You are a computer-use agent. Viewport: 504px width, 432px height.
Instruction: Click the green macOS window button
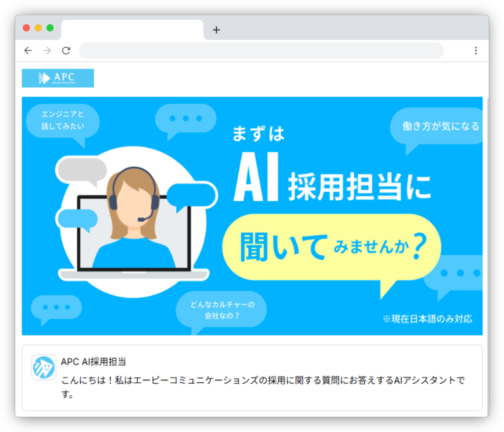(x=50, y=28)
